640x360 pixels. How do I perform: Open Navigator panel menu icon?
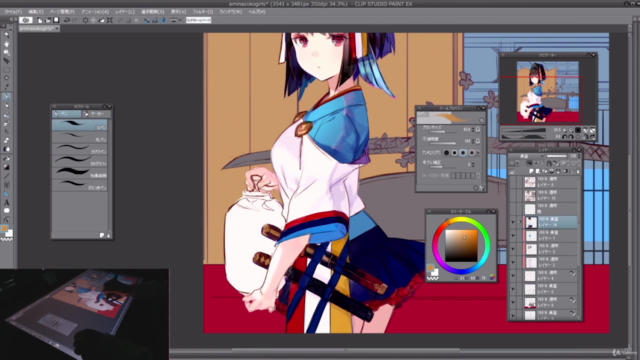pyautogui.click(x=503, y=55)
